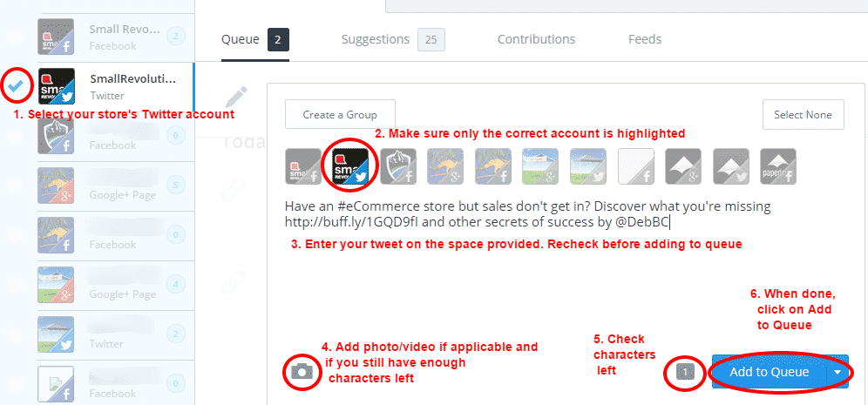Viewport: 868px width, 405px height.
Task: Switch to the Suggestions tab
Action: [393, 40]
